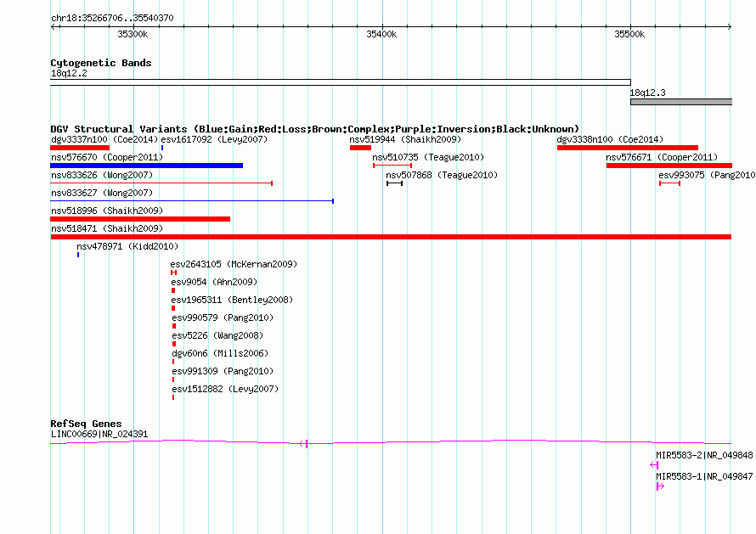The width and height of the screenshot is (756, 534).
Task: Click the 35500k ruler label
Action: (629, 34)
